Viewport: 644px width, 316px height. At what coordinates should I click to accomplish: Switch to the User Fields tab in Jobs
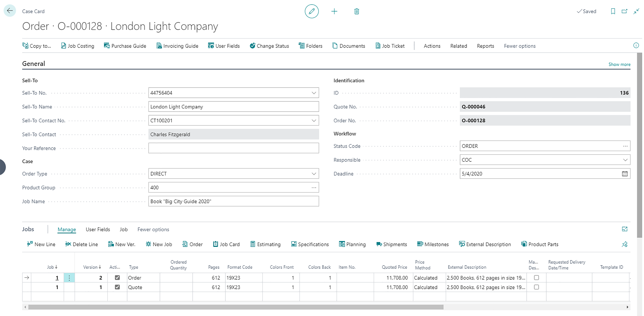(98, 229)
